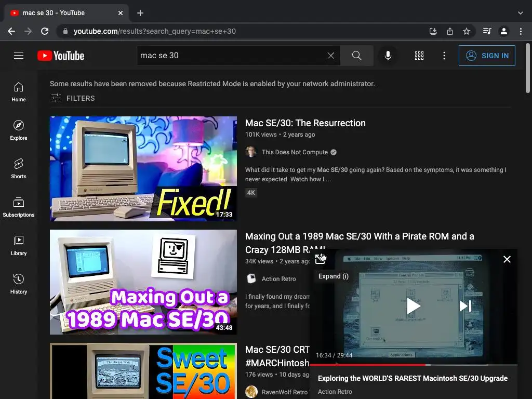Select the mac se 30 - YouTube tab
This screenshot has height=399, width=532.
tap(66, 13)
